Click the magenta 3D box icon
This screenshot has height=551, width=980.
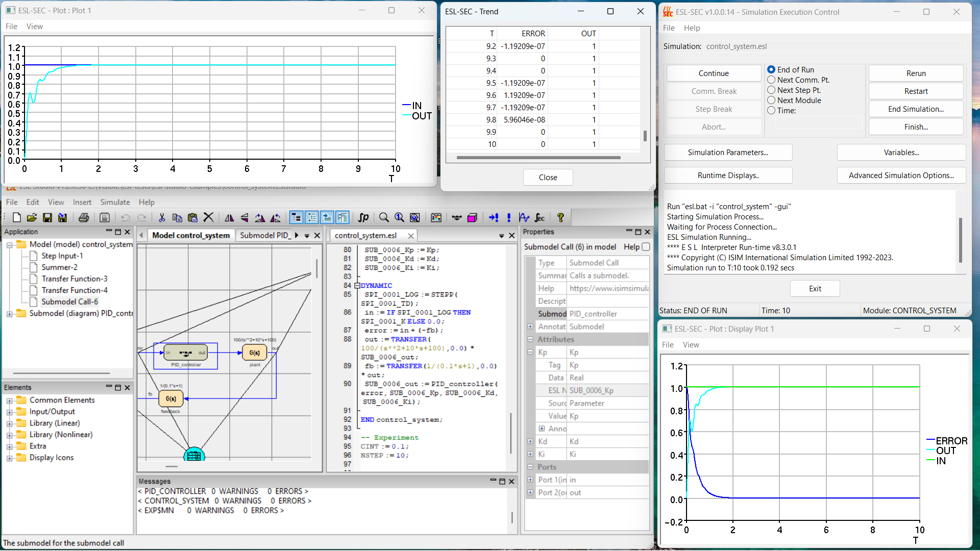472,218
